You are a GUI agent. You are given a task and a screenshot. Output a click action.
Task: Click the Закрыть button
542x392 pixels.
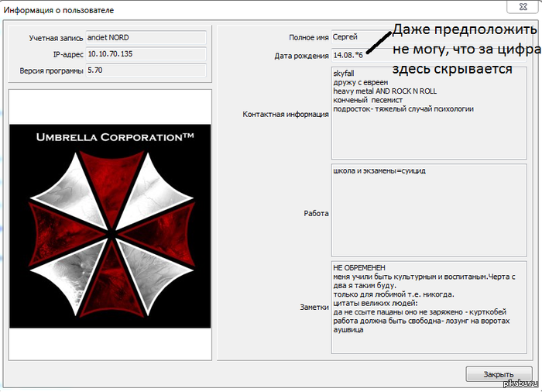(x=499, y=374)
